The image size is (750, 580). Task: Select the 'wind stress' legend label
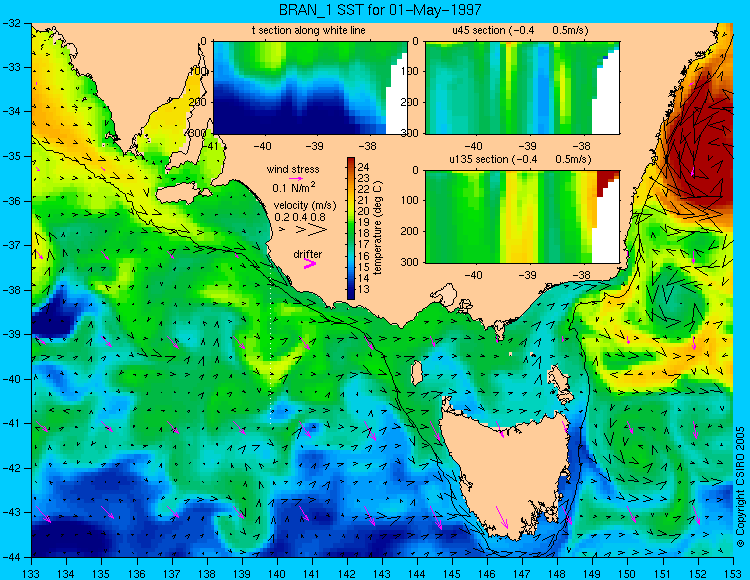[x=293, y=169]
